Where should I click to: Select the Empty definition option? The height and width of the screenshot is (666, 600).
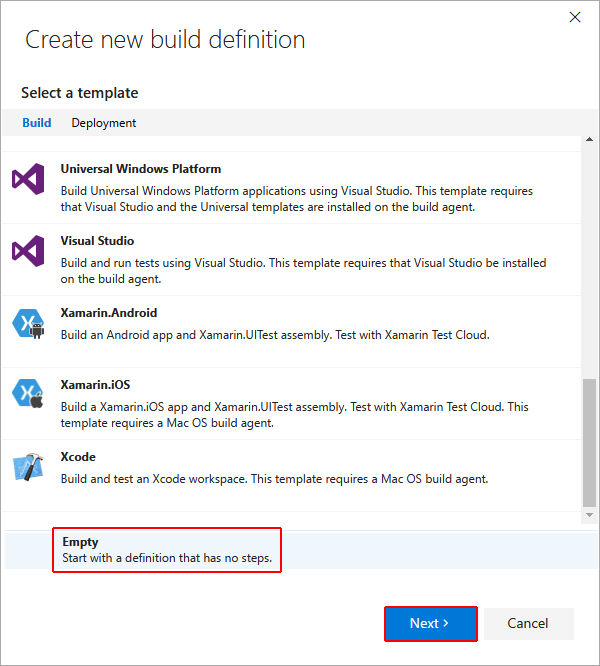[x=166, y=550]
